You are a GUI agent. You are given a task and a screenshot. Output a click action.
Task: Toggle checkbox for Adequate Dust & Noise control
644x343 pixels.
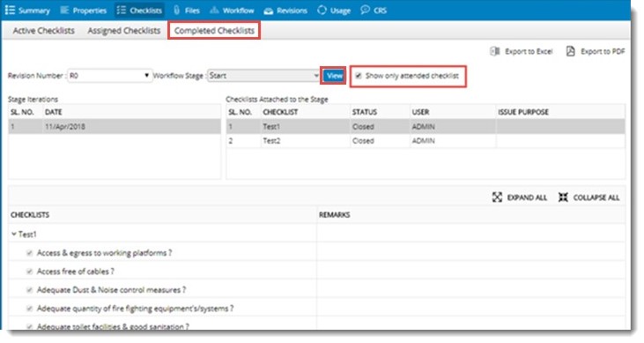click(x=29, y=290)
